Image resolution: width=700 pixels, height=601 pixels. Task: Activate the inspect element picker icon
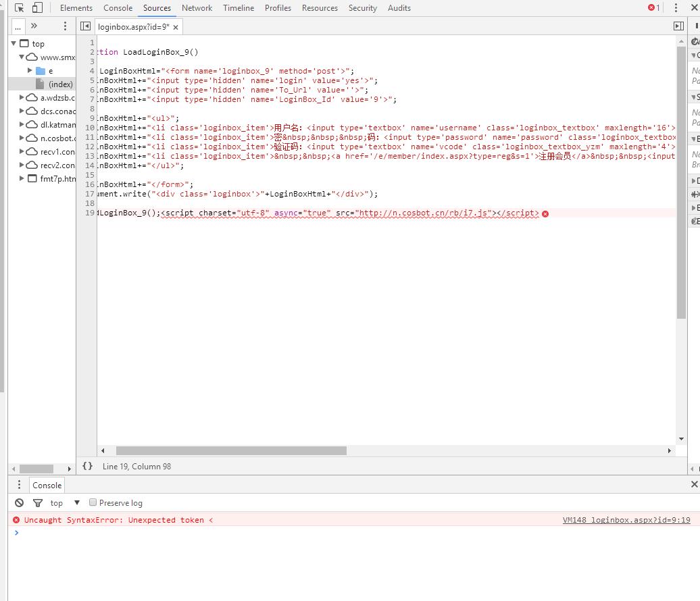point(19,8)
